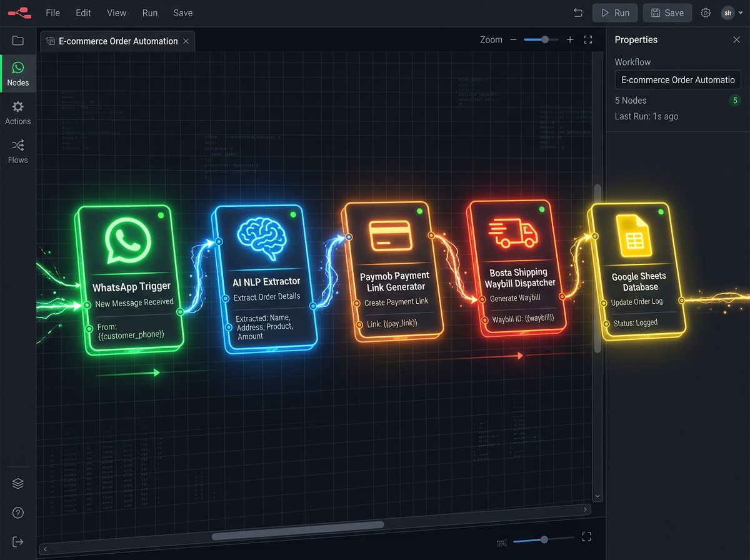Image resolution: width=750 pixels, height=560 pixels.
Task: Open the View menu
Action: [116, 12]
